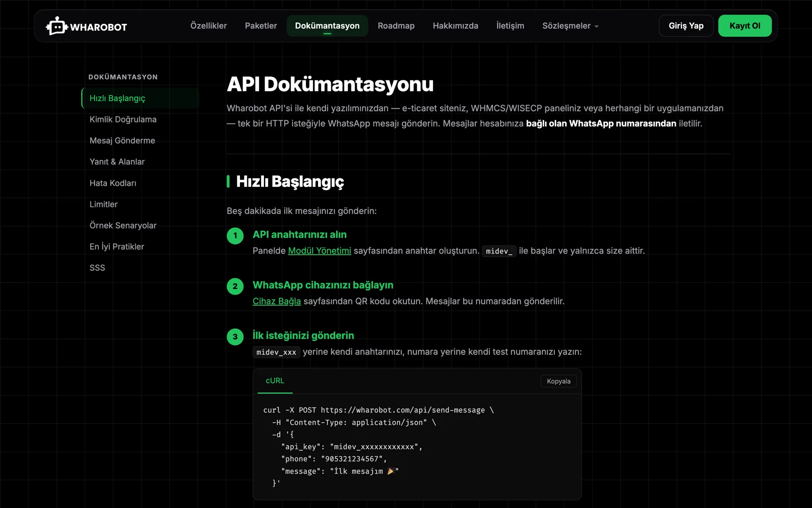The width and height of the screenshot is (812, 508).
Task: Select the cURL code tab
Action: [x=275, y=381]
